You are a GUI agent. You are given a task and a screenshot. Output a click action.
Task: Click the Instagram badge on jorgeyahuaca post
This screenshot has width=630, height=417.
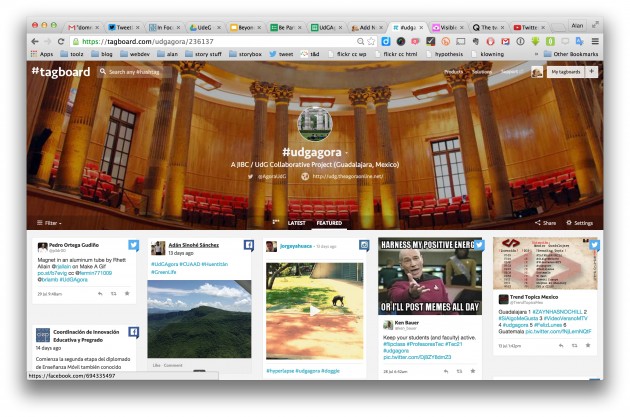364,245
